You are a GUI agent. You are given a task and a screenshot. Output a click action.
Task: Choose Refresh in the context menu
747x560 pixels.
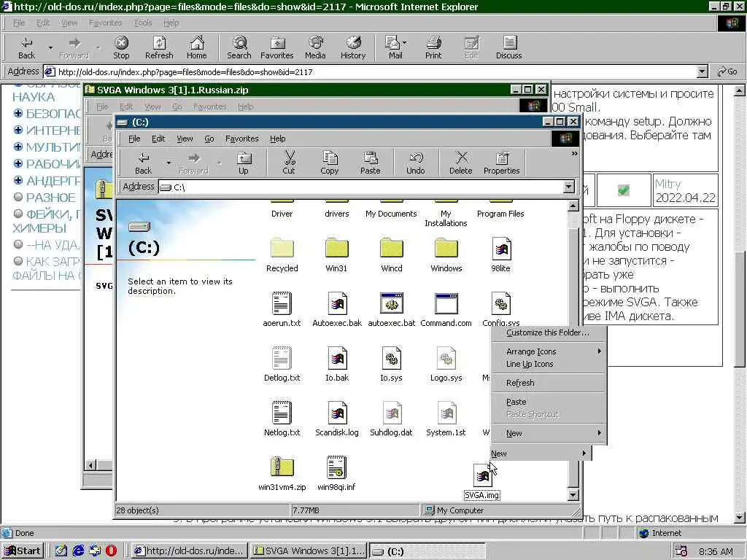click(549, 383)
